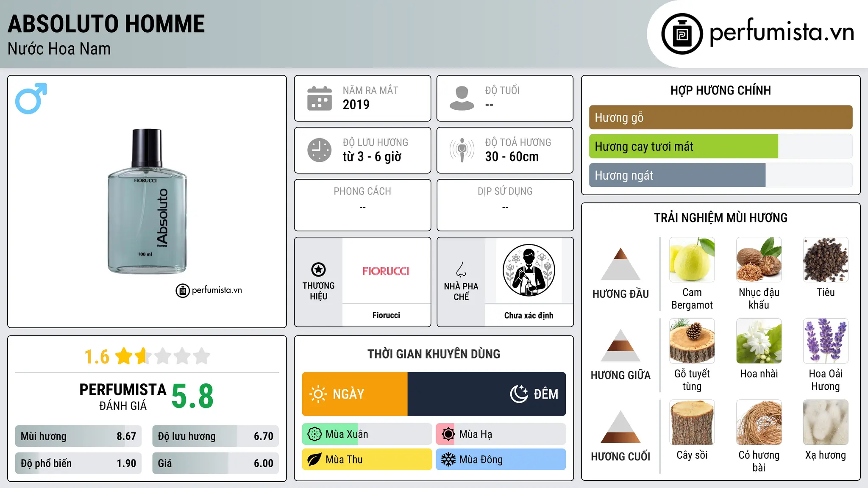The height and width of the screenshot is (488, 868).
Task: Click the calendar icon beside Năm ra mắt
Action: [320, 98]
